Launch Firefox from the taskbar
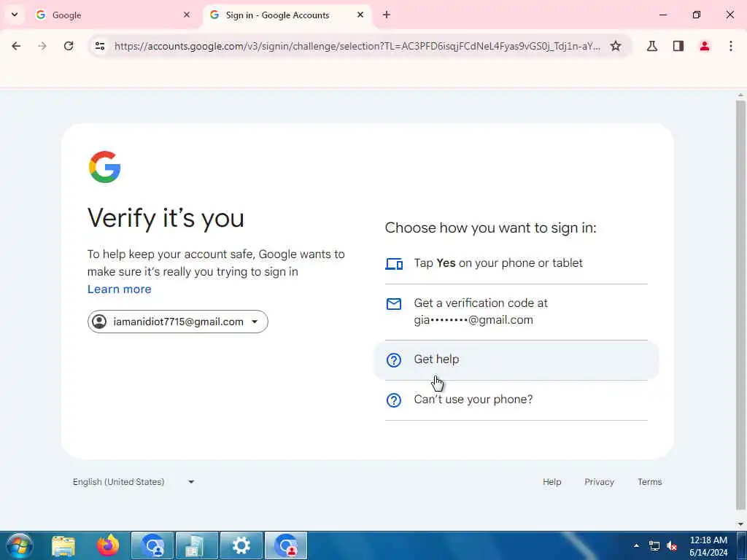Image resolution: width=747 pixels, height=560 pixels. click(x=108, y=545)
